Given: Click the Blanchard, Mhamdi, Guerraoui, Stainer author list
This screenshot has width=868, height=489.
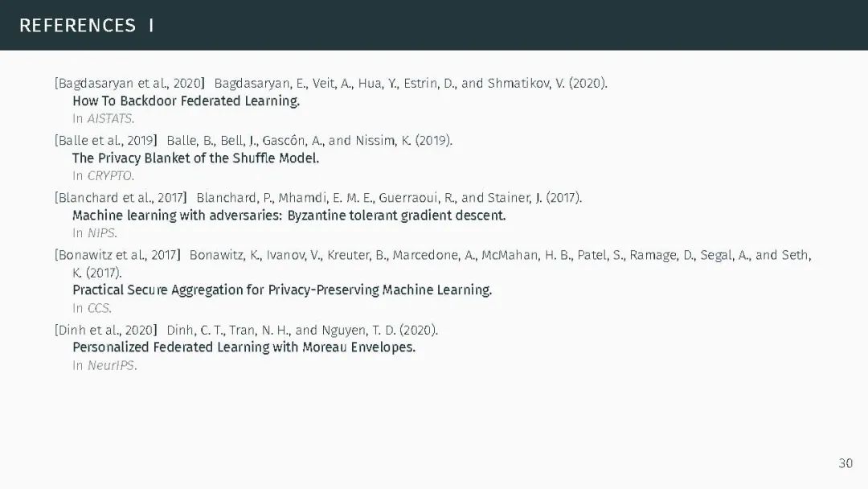Looking at the screenshot, I should [389, 198].
